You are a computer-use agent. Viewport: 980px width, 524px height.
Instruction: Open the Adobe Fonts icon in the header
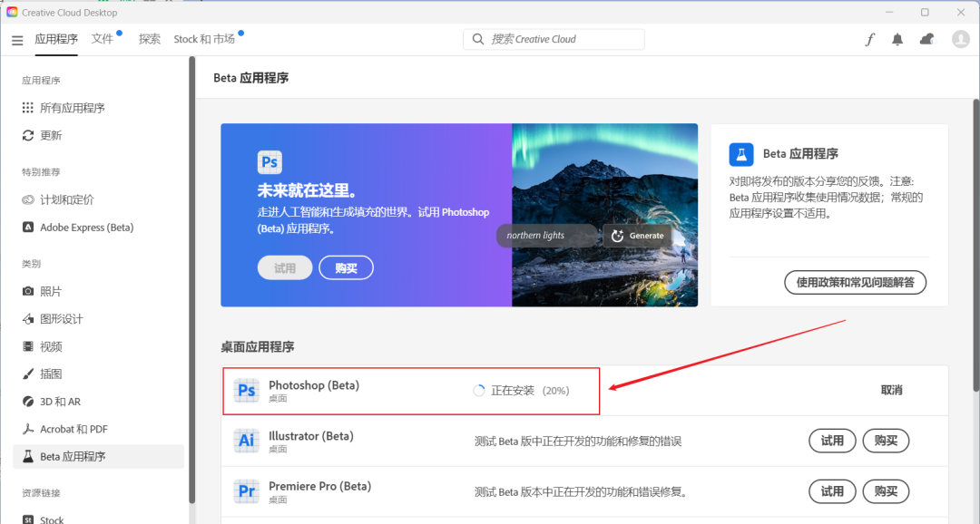click(x=869, y=39)
